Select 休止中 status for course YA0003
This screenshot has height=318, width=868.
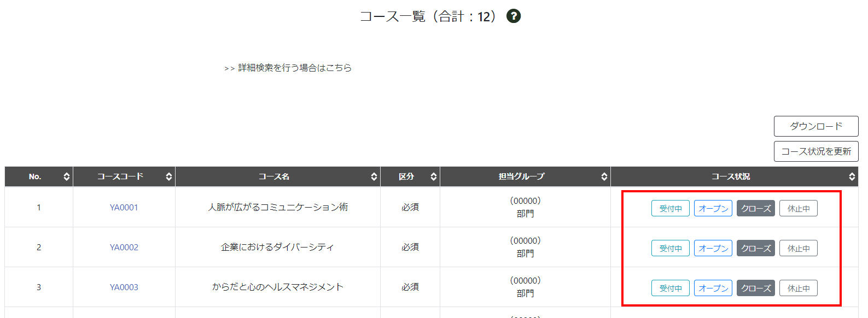[x=798, y=288]
